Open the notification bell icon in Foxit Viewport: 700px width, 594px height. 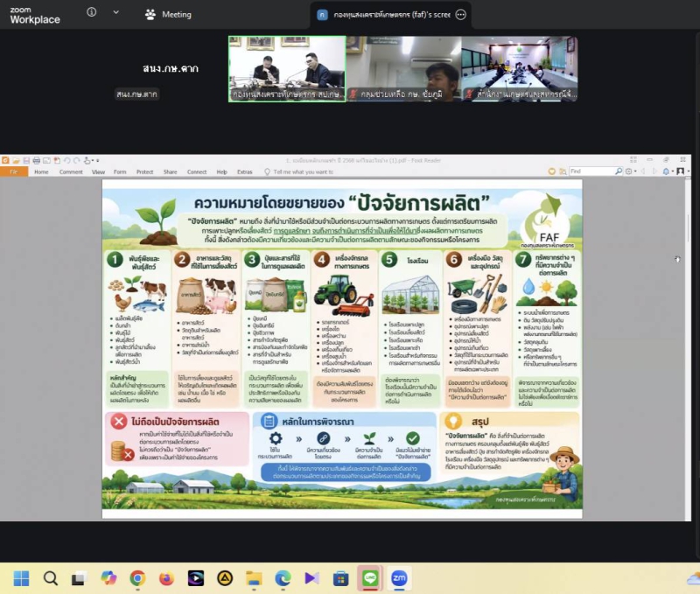tap(666, 171)
